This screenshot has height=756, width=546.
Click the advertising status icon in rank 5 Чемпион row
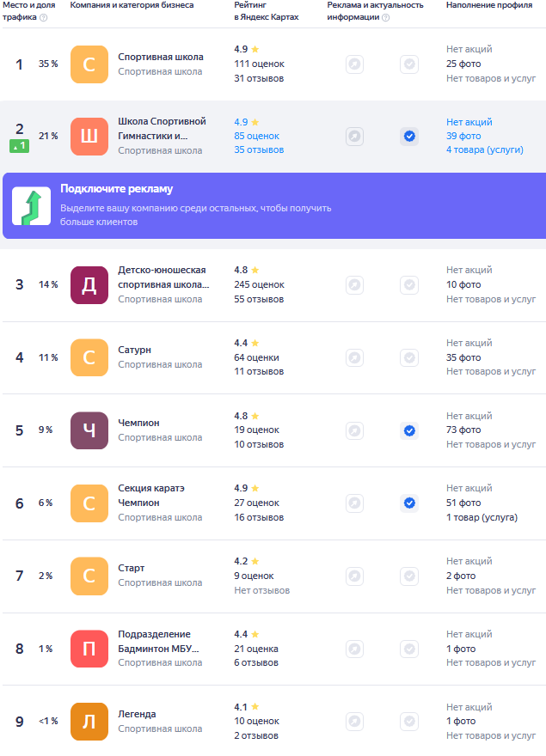354,430
